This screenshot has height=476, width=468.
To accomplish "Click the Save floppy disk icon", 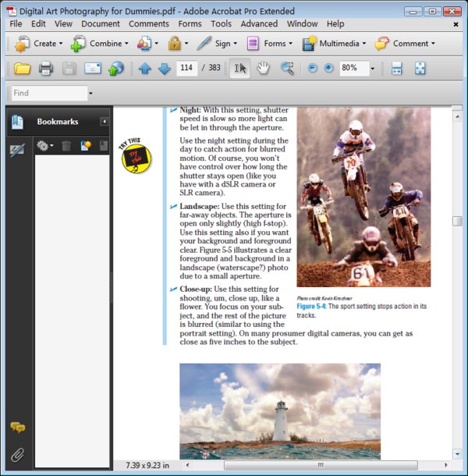I will pyautogui.click(x=69, y=69).
